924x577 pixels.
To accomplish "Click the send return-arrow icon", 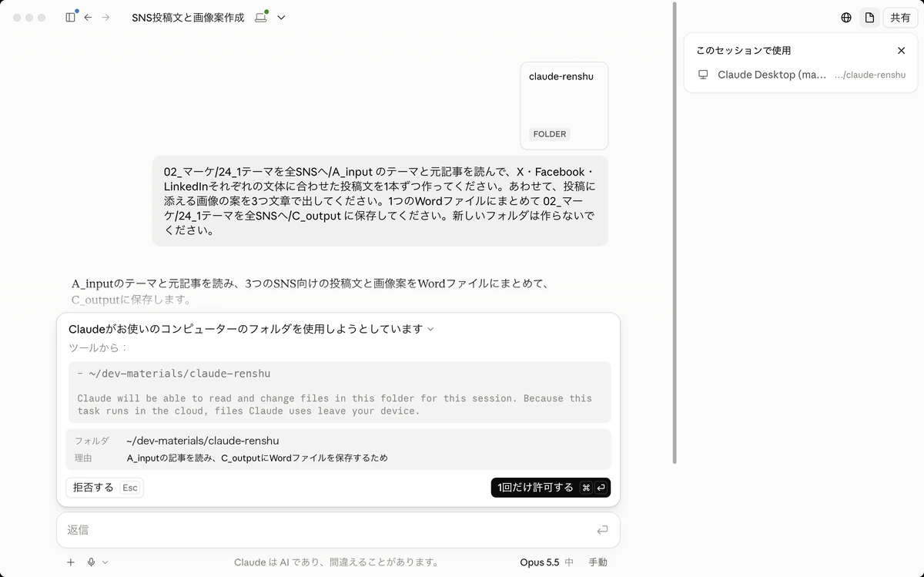I will pyautogui.click(x=602, y=530).
